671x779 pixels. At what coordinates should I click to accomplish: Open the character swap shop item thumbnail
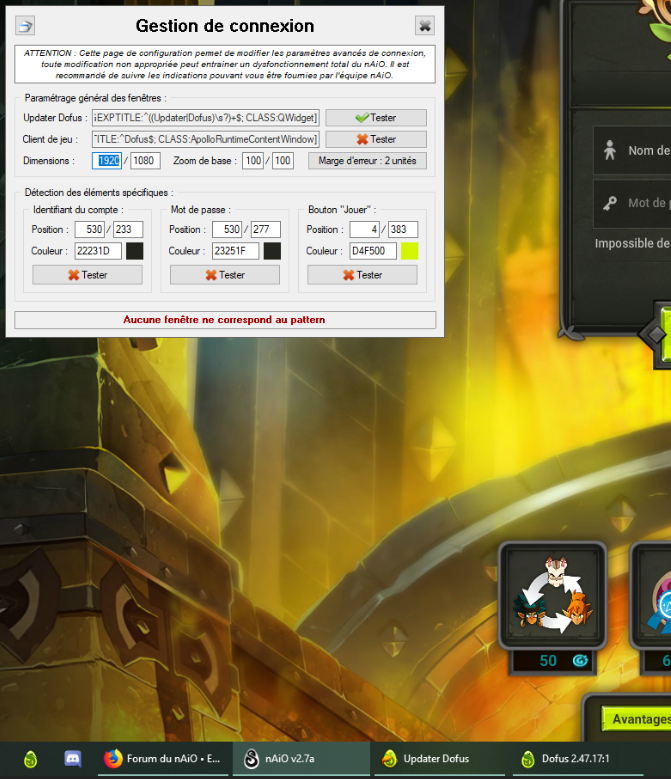[553, 595]
